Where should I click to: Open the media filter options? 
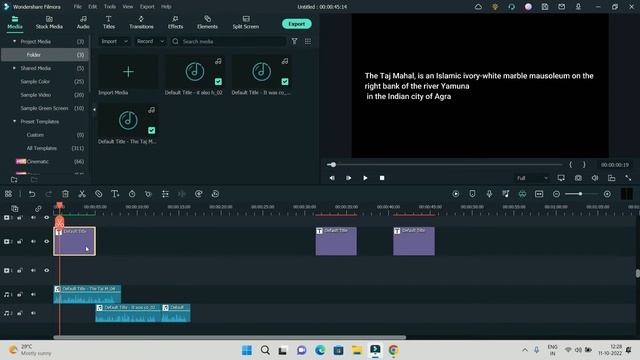(294, 41)
